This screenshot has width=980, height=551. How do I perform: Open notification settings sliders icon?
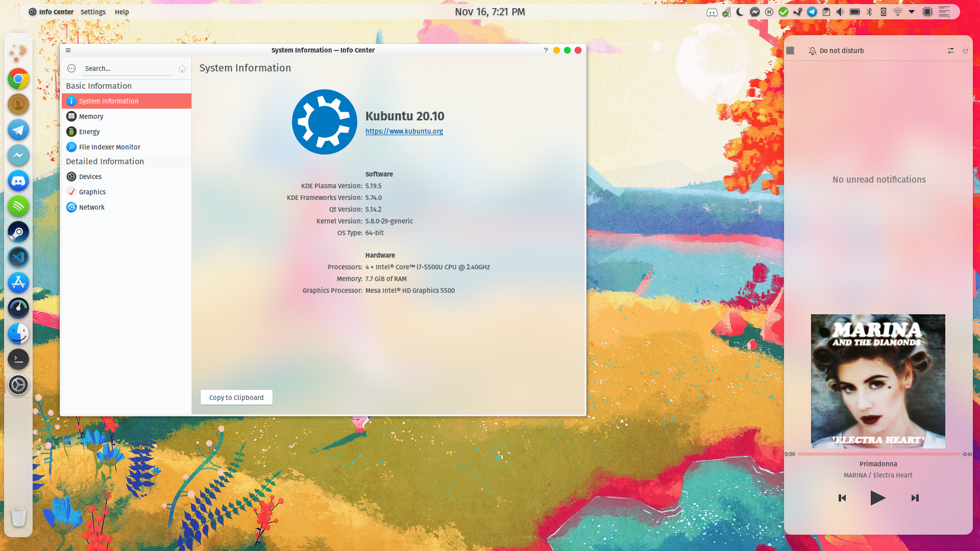pos(950,51)
